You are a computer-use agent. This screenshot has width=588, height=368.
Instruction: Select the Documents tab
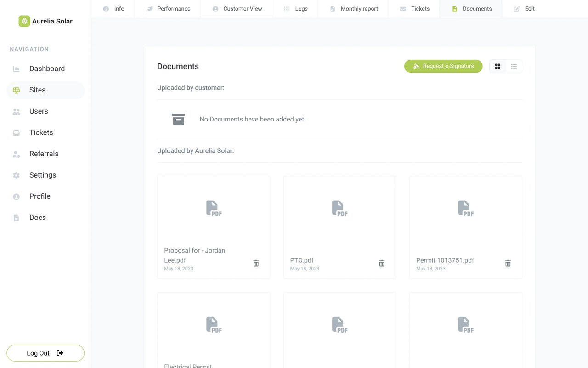click(x=471, y=9)
